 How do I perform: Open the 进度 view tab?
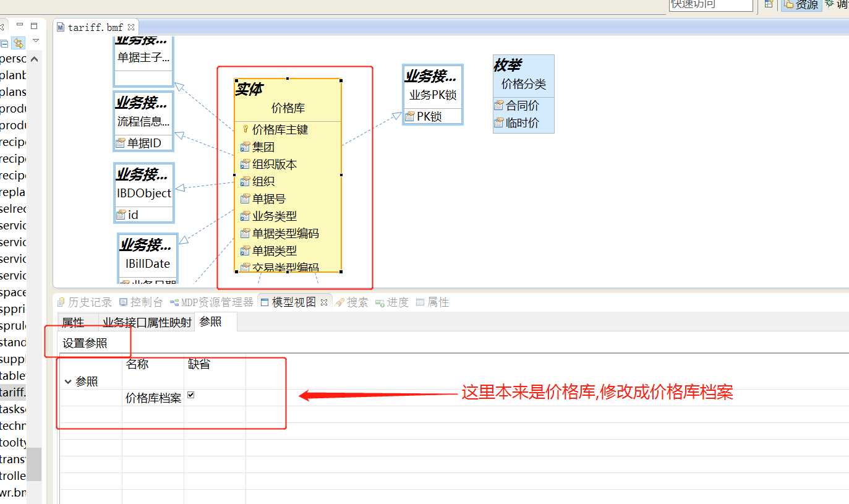point(392,302)
